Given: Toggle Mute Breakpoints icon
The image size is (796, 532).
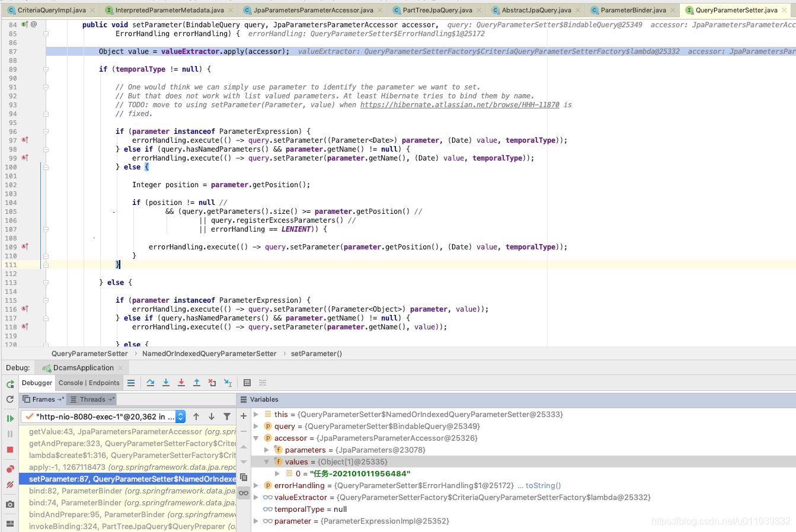Looking at the screenshot, I should pyautogui.click(x=10, y=485).
